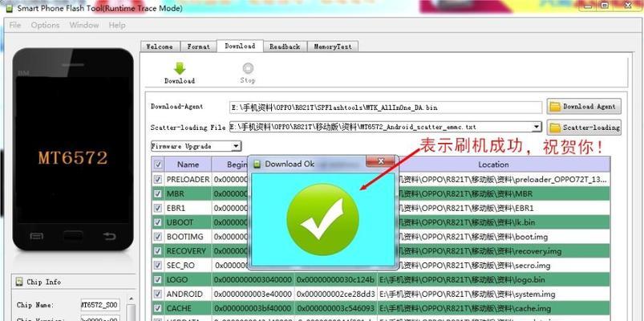644x321 pixels.
Task: Open the Options menu
Action: tap(45, 25)
